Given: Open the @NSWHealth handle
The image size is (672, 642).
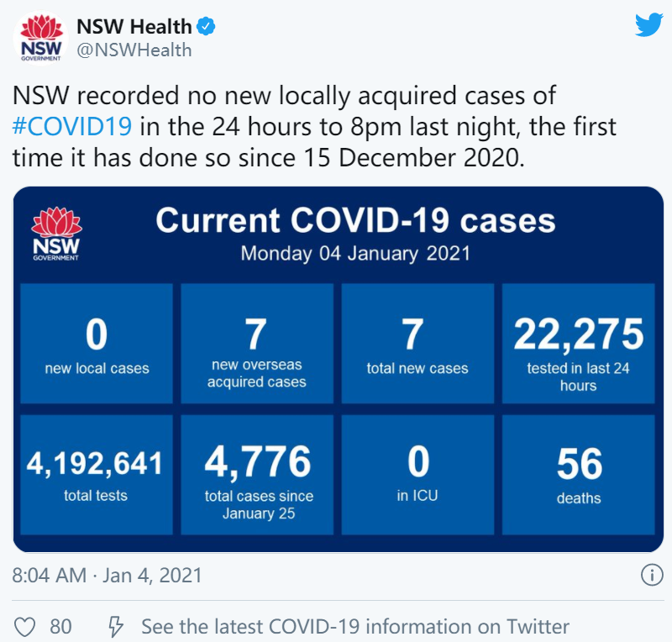Looking at the screenshot, I should pos(134,50).
